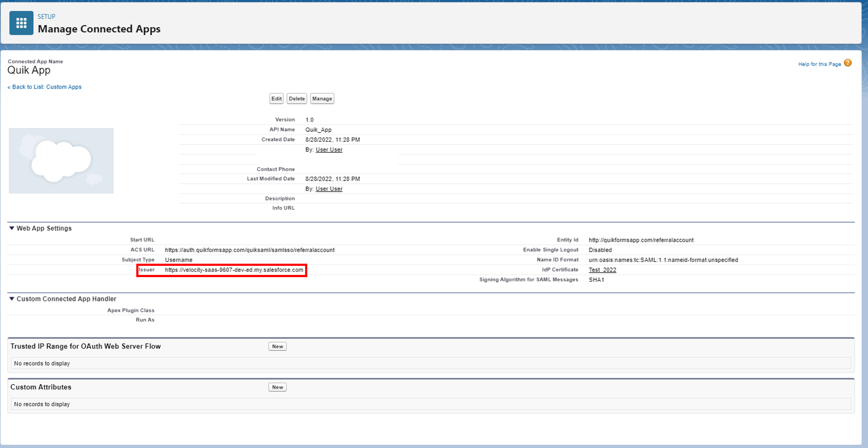Click the Disabled Single Logout value

tap(600, 250)
